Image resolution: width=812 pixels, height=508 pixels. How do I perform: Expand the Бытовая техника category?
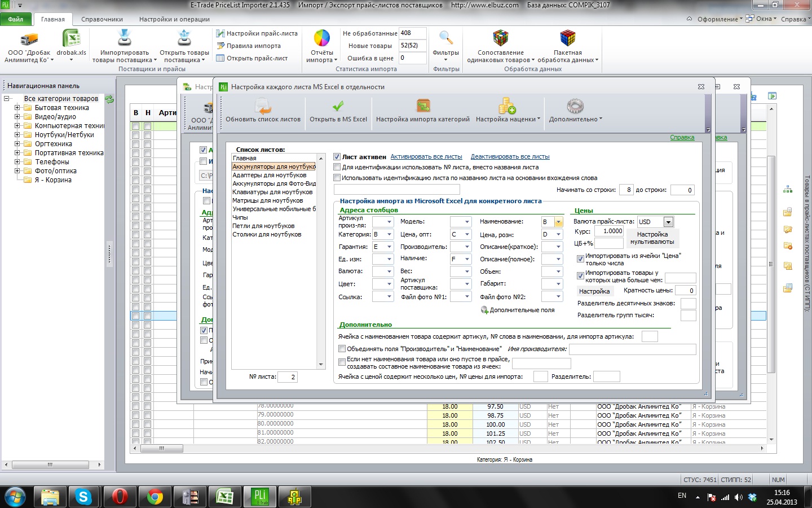pos(17,108)
